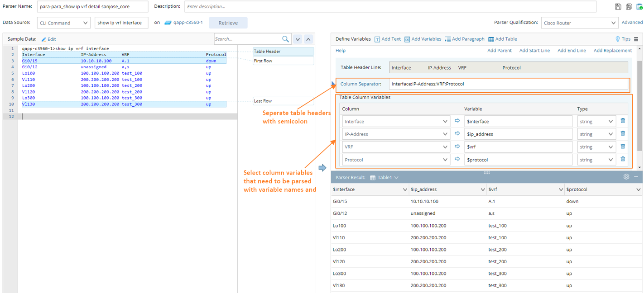Open the type dropdown for $protocol
The height and width of the screenshot is (293, 644).
click(596, 160)
